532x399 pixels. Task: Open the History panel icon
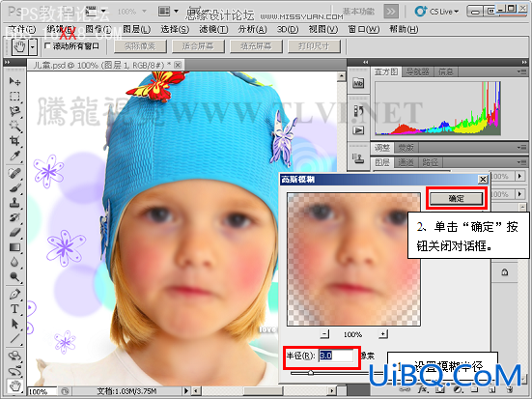point(358,111)
